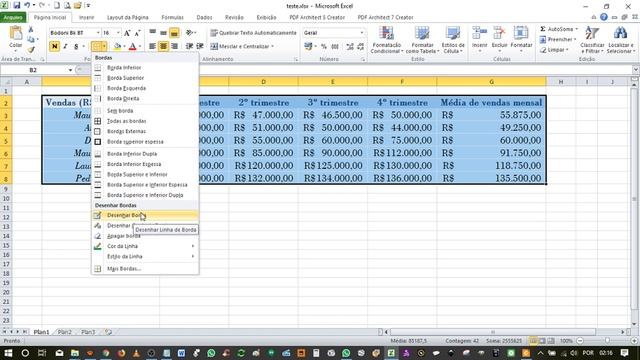This screenshot has width=640, height=360.
Task: Toggle align text left
Action: pos(152,47)
